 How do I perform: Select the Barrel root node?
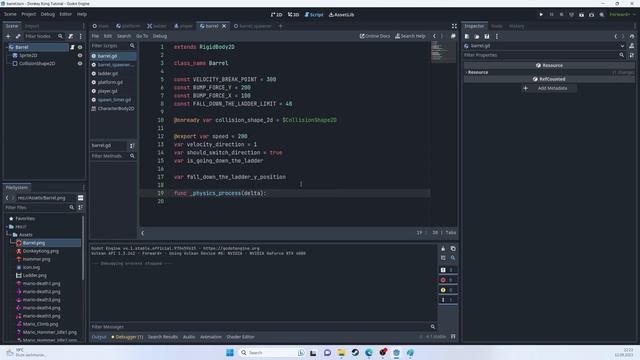22,47
